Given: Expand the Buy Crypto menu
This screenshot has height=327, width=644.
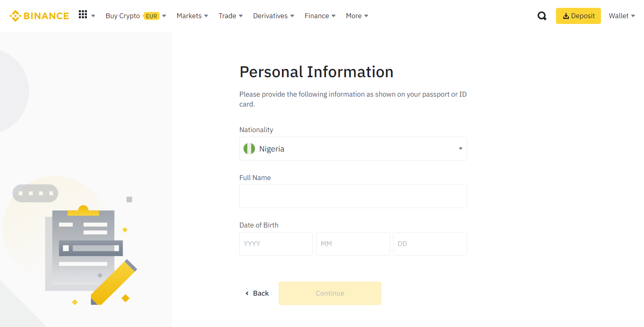Looking at the screenshot, I should click(x=136, y=16).
